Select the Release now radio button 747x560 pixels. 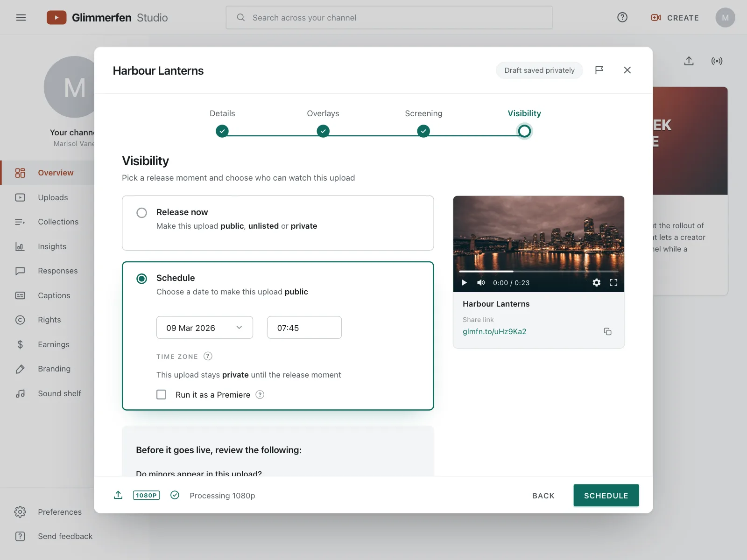click(141, 213)
